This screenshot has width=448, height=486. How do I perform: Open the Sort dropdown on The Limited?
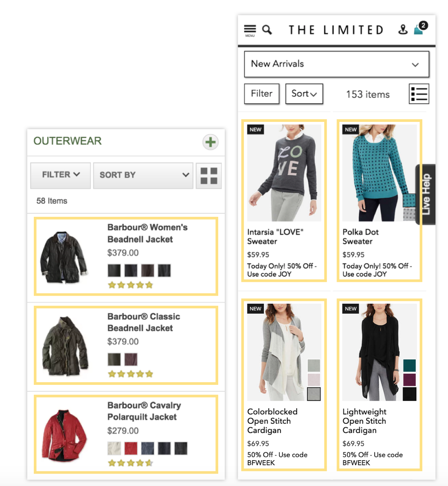(x=304, y=94)
